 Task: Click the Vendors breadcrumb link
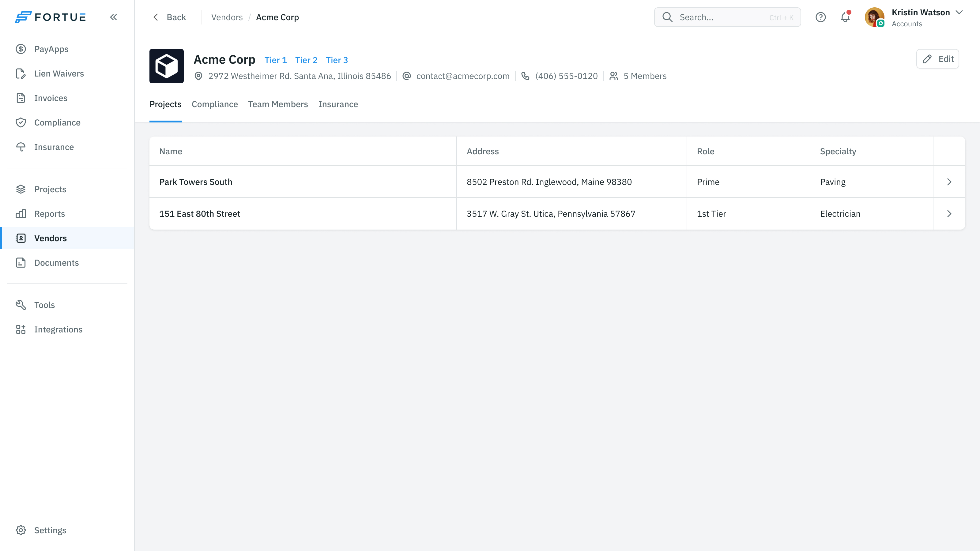[227, 17]
